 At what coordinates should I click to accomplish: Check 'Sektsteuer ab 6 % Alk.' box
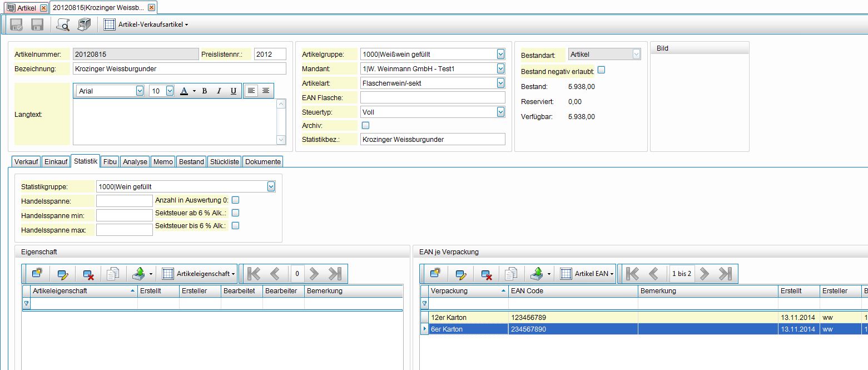pos(235,213)
